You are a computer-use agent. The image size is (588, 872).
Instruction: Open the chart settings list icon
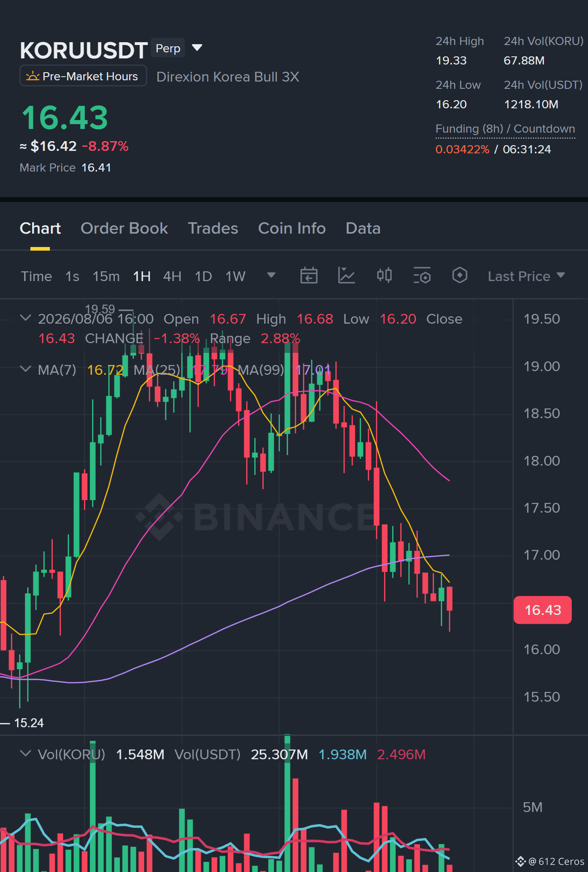[422, 276]
